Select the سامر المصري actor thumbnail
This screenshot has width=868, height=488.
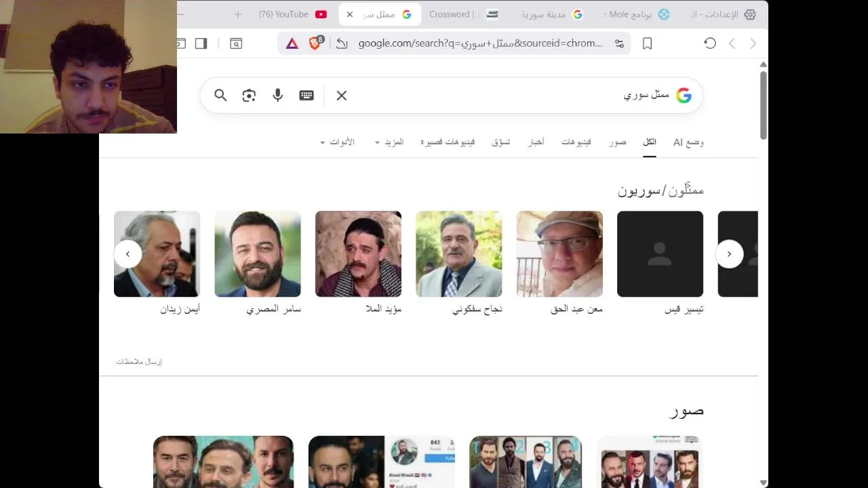(x=258, y=254)
